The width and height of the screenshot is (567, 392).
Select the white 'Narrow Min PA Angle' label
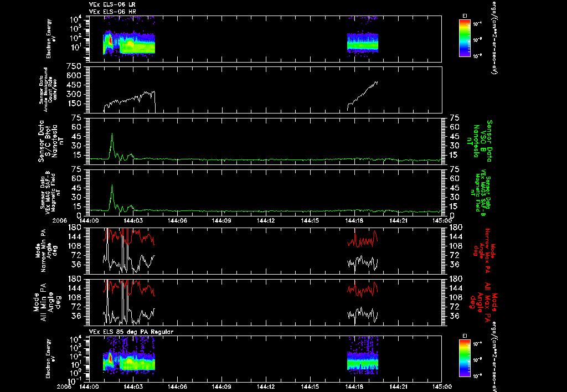tap(46, 251)
